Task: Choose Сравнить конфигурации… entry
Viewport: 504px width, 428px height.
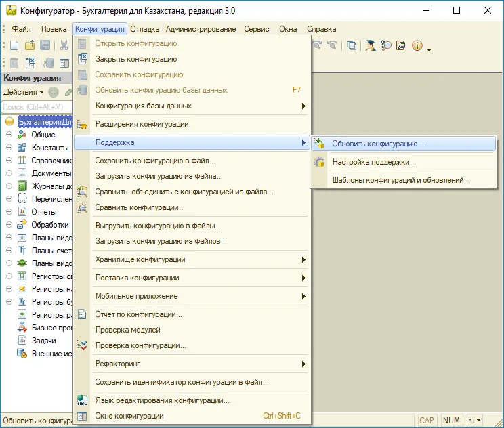Action: (x=192, y=207)
